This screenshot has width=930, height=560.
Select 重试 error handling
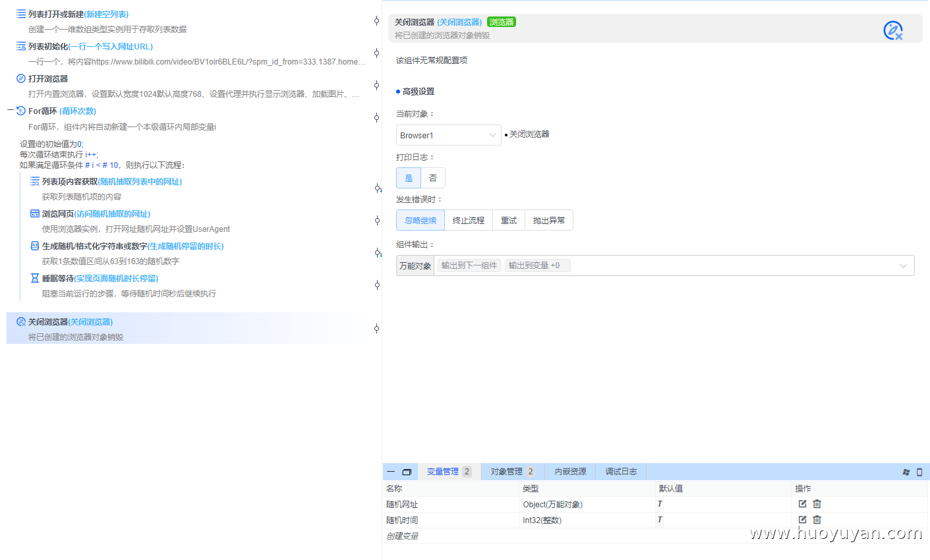pyautogui.click(x=509, y=220)
